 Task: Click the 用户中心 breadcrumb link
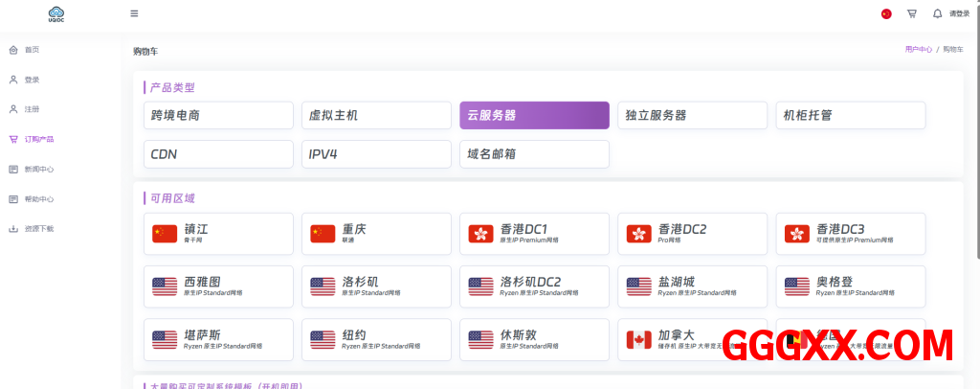coord(918,49)
